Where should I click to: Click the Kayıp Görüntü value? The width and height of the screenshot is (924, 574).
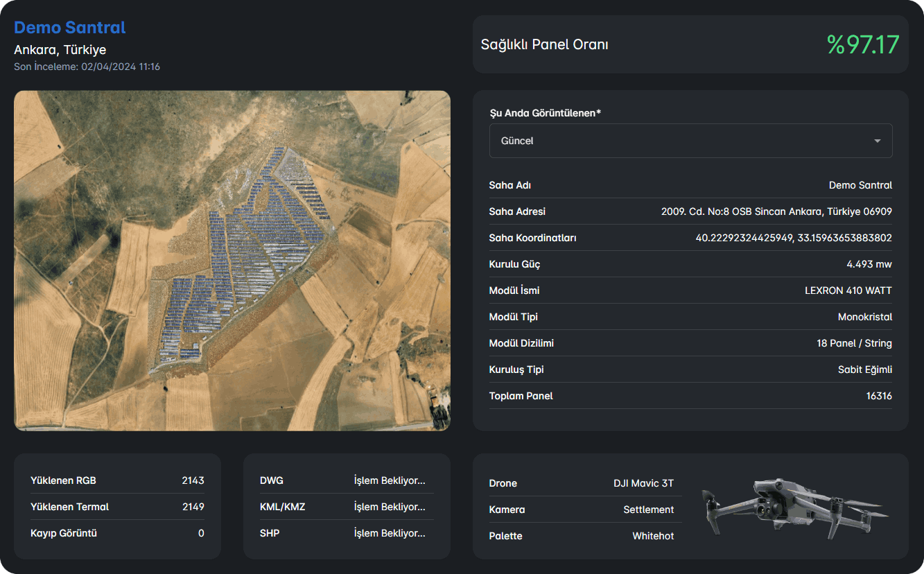(x=201, y=533)
